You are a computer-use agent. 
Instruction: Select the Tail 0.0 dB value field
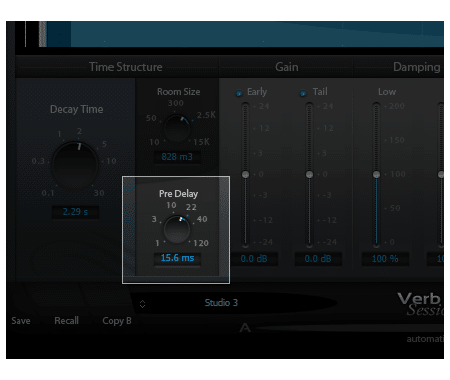tap(318, 259)
